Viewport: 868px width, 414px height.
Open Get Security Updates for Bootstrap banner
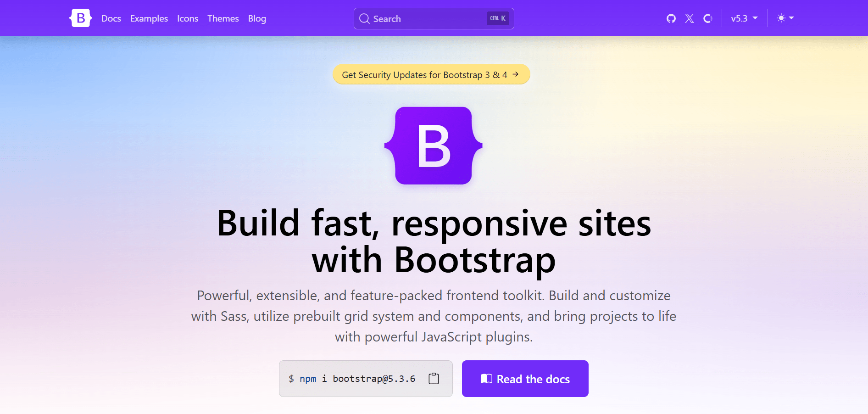click(431, 74)
